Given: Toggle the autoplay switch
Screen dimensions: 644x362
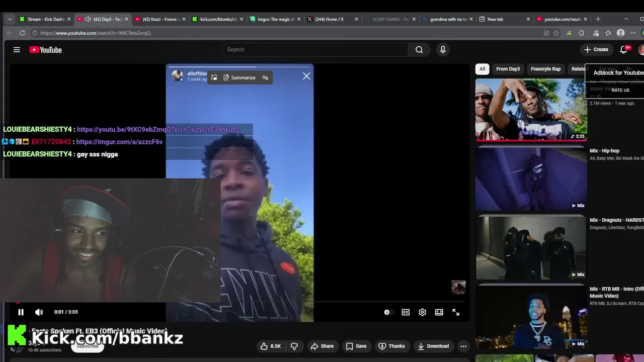Looking at the screenshot, I should coord(387,312).
